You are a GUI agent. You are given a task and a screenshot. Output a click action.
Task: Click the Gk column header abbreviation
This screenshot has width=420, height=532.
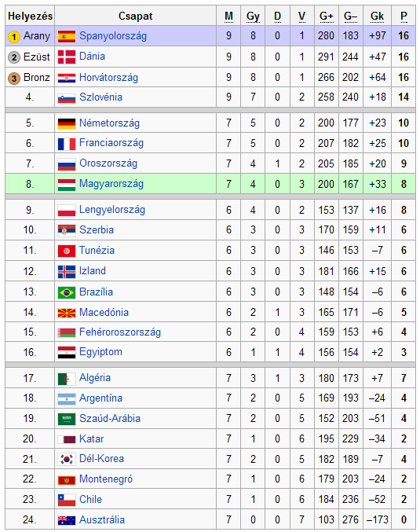[x=377, y=17]
